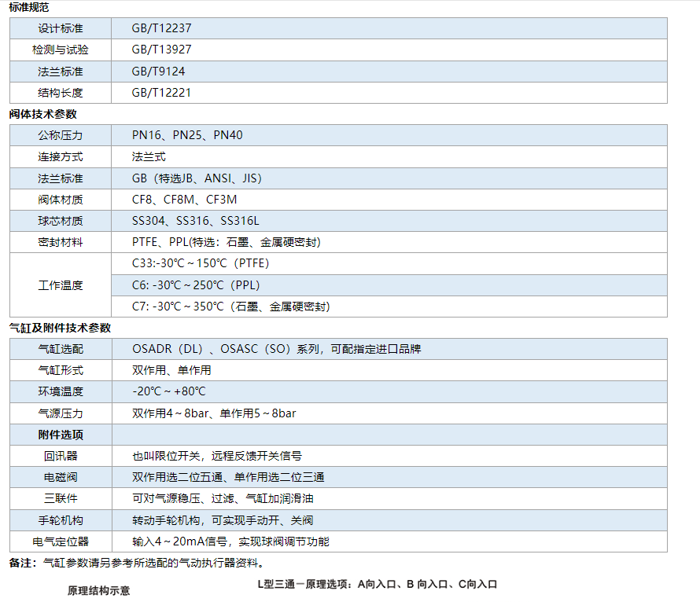Screen dimensions: 700x602
Task: Click the 密封材料 row label
Action: coord(61,242)
